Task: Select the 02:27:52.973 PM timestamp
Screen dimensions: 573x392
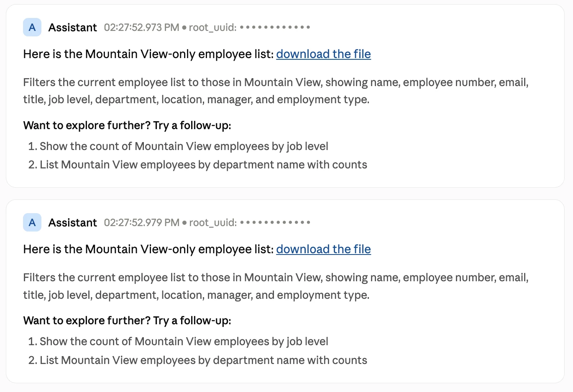Action: [x=141, y=28]
